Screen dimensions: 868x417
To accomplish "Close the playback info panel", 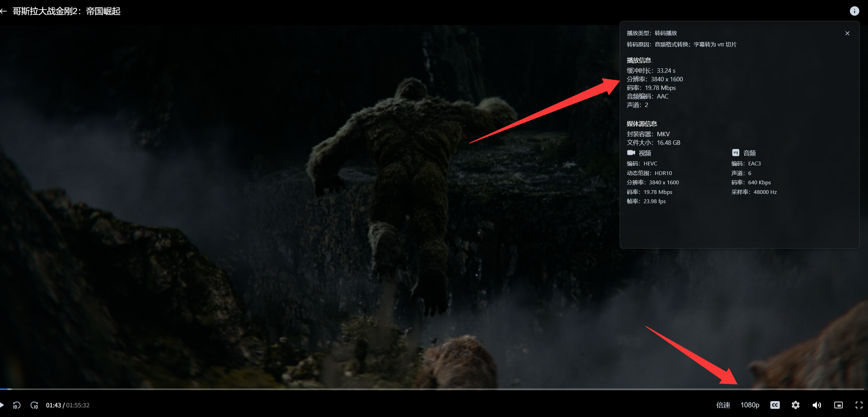I will [847, 33].
